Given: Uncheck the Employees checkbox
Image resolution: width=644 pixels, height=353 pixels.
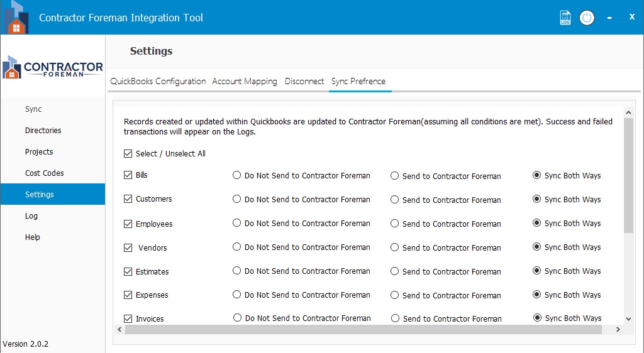Looking at the screenshot, I should [128, 224].
